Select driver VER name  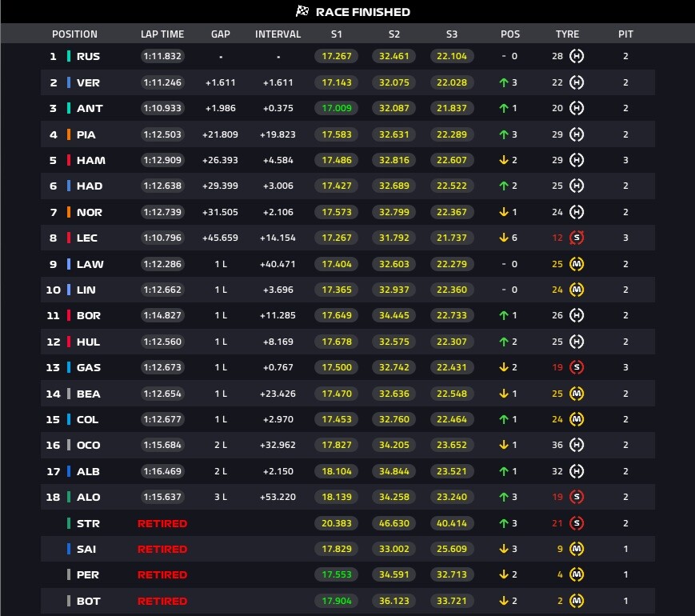tap(88, 82)
